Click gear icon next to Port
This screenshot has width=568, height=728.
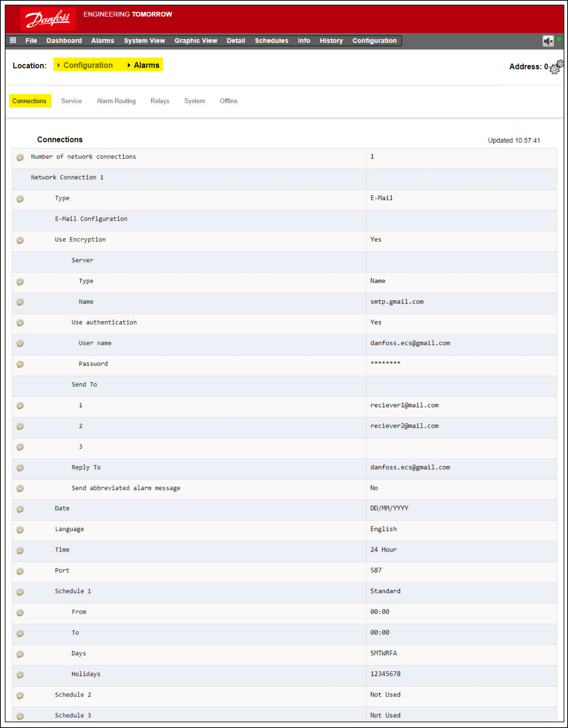[x=20, y=571]
